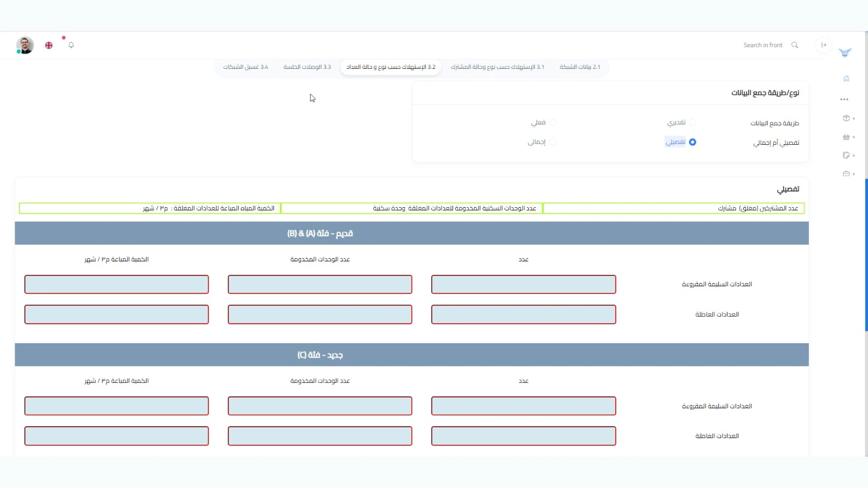Click the جديد - فئة (C) section header
The height and width of the screenshot is (488, 868).
tap(412, 355)
